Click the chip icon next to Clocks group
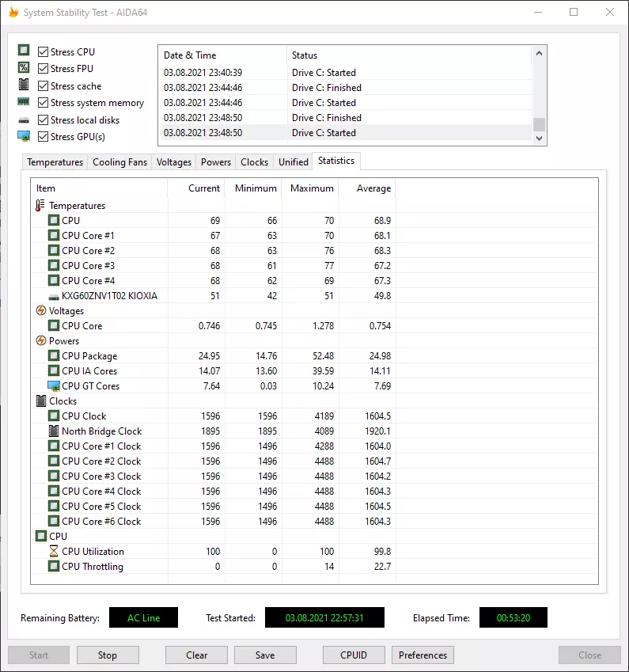 click(40, 401)
